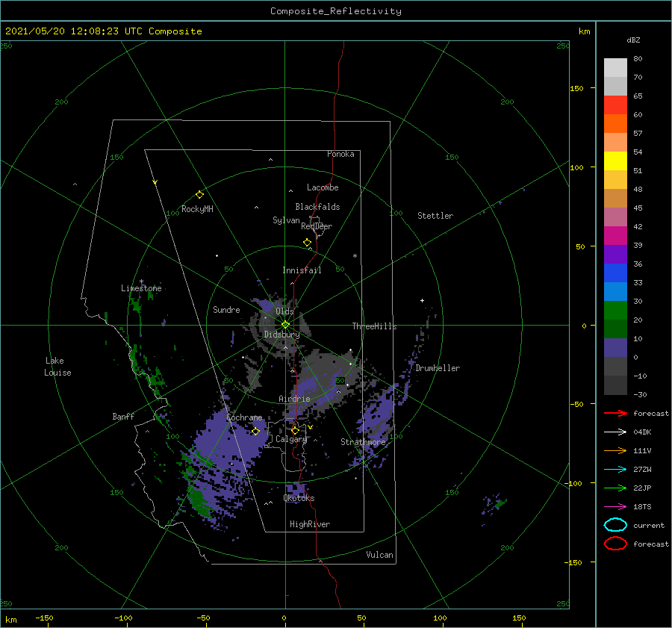The width and height of the screenshot is (672, 628).
Task: Click the slate-blue echo band near Strathmore
Action: tap(377, 420)
